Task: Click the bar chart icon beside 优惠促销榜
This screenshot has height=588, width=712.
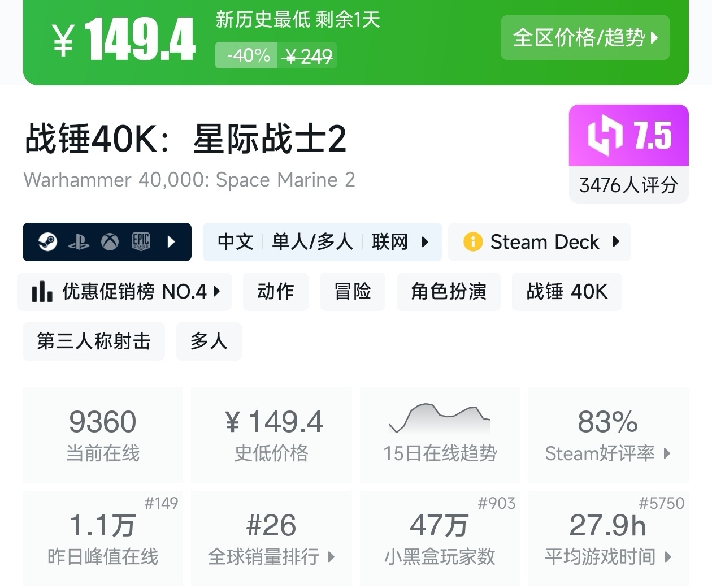Action: [42, 292]
